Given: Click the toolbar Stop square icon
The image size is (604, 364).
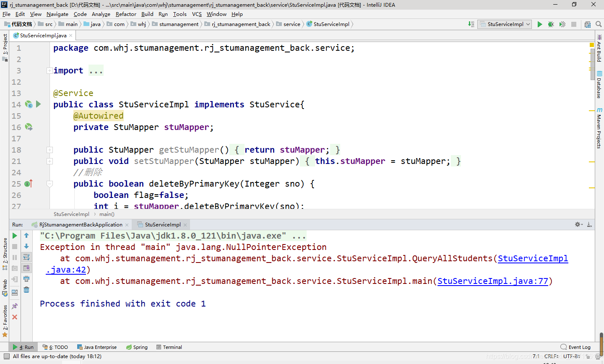Looking at the screenshot, I should (574, 24).
